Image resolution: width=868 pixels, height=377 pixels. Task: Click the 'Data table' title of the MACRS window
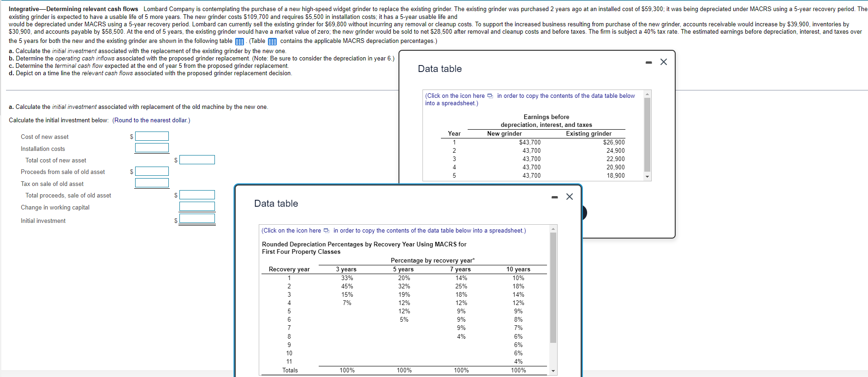[x=276, y=203]
